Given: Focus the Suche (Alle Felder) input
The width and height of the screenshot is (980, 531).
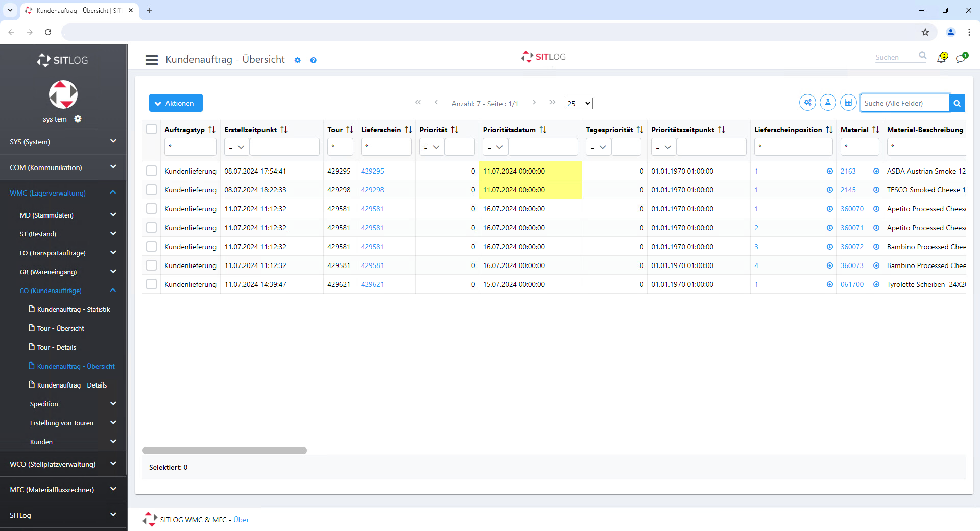Looking at the screenshot, I should (905, 103).
